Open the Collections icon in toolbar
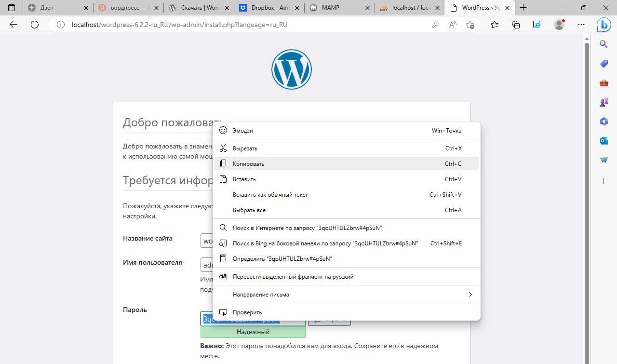 516,25
